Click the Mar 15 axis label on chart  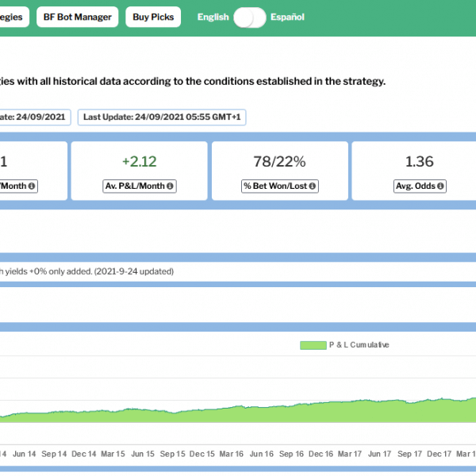[x=113, y=454]
